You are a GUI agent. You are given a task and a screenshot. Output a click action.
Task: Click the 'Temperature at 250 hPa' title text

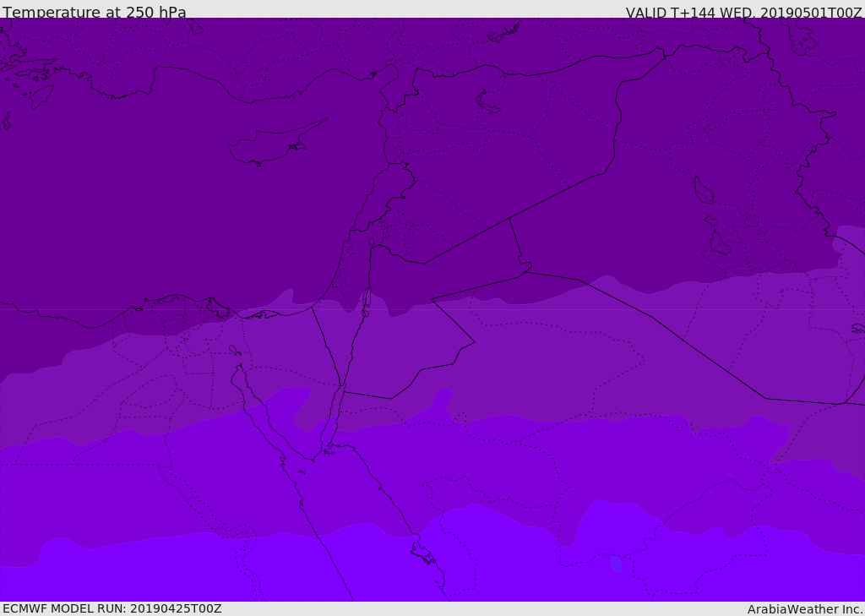[95, 12]
